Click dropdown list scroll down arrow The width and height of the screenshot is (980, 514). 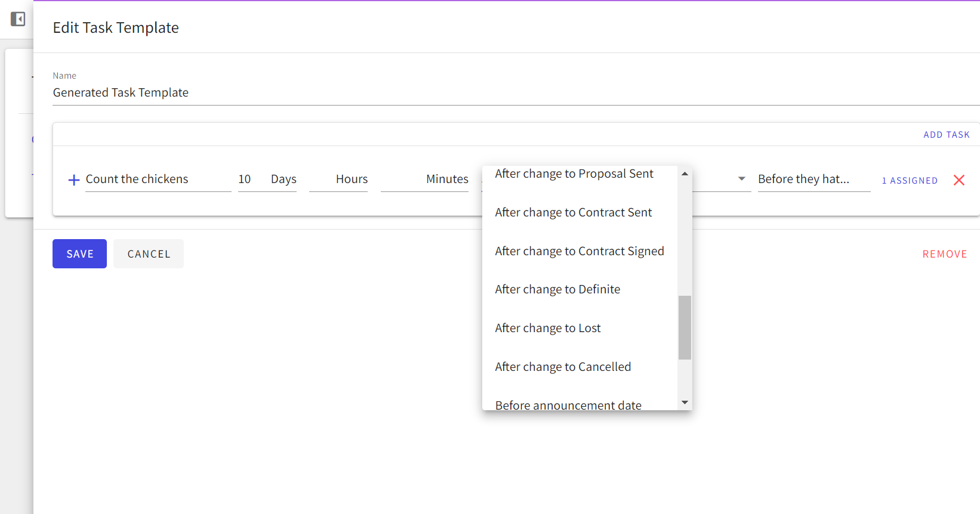(x=685, y=402)
